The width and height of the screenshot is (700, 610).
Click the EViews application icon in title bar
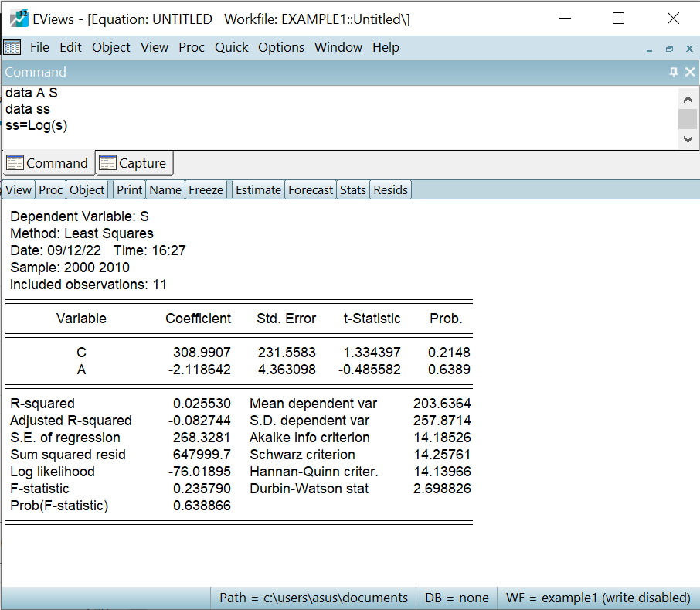point(19,19)
